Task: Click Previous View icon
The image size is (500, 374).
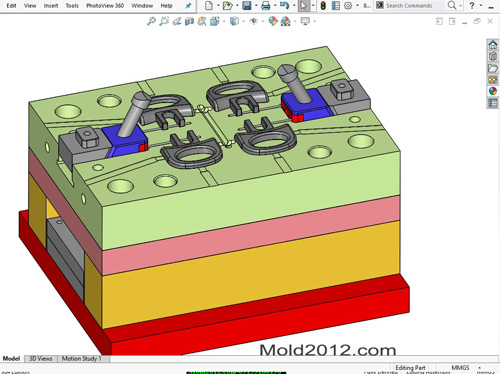Action: (x=177, y=21)
